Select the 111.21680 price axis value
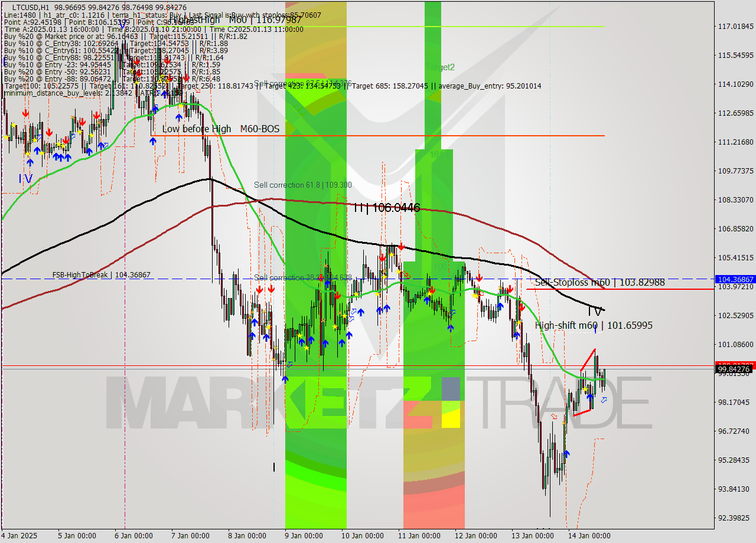This screenshot has height=543, width=756. [x=735, y=142]
